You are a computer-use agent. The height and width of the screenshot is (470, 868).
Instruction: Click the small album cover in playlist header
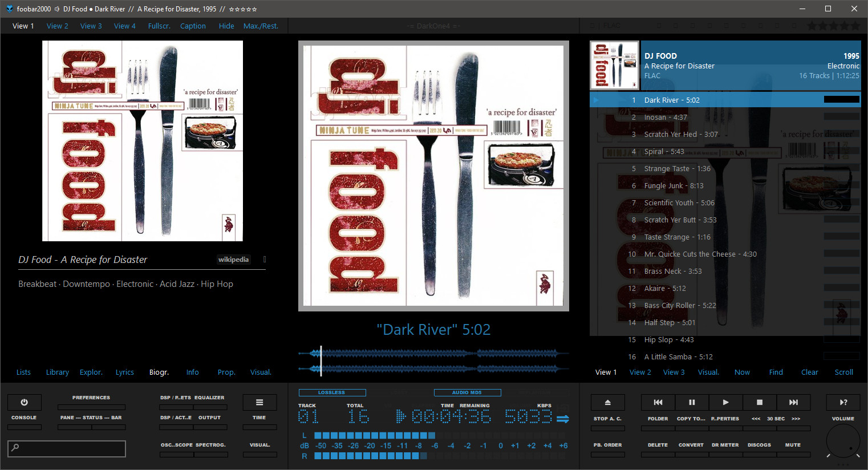(x=614, y=66)
